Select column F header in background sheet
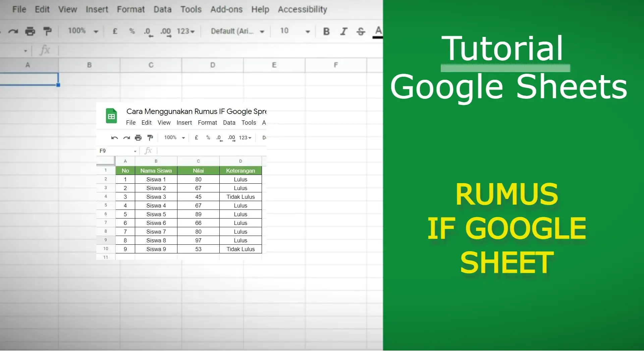This screenshot has height=362, width=644. [336, 65]
